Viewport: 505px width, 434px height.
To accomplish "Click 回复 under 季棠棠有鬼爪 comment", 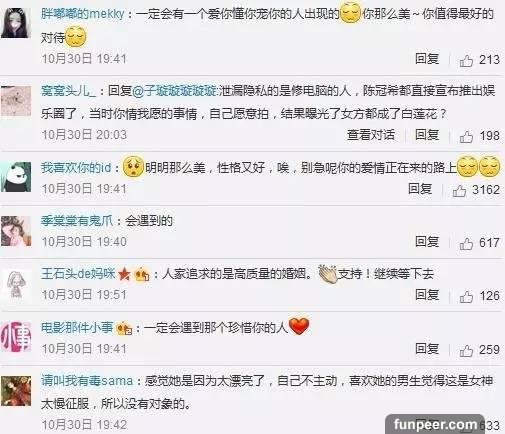I will pos(427,242).
